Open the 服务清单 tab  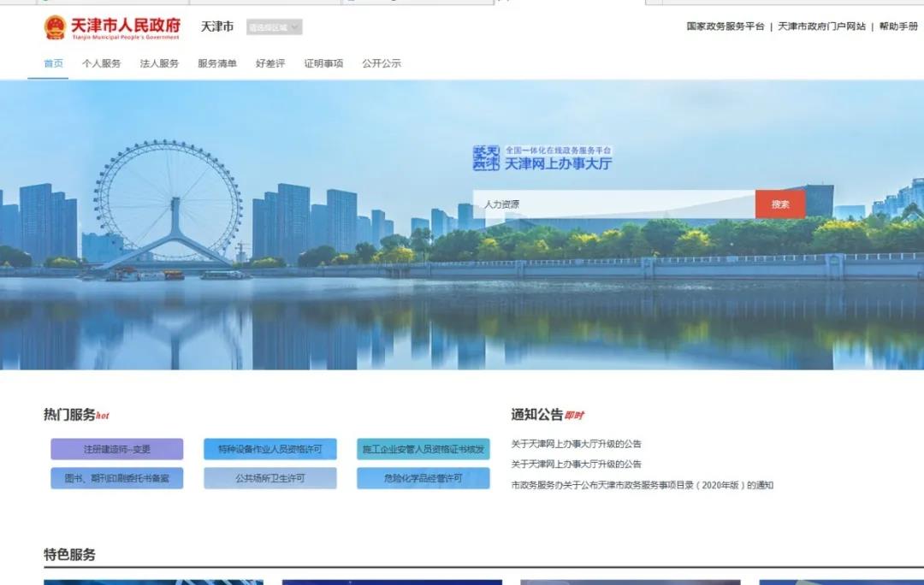click(216, 63)
